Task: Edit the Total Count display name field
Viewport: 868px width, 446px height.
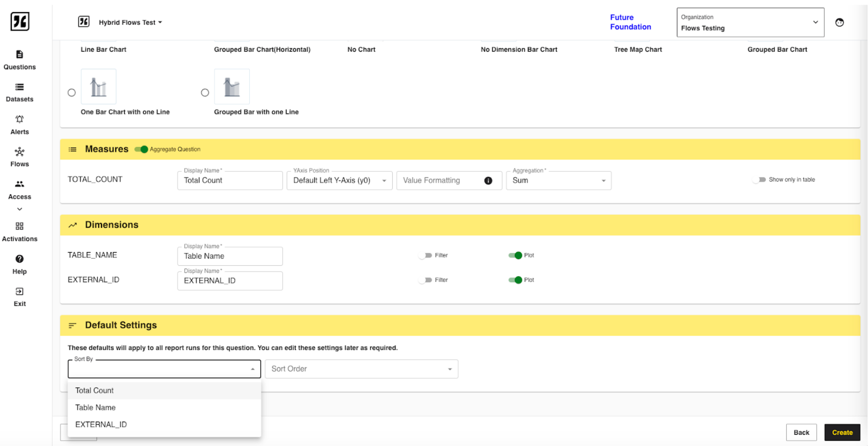Action: [230, 181]
